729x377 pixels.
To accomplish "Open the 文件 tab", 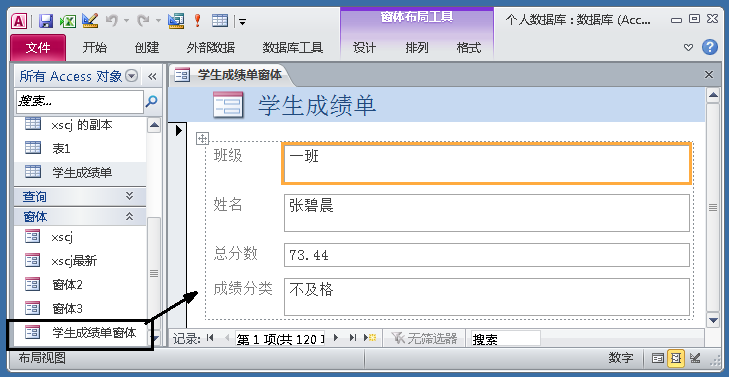I will pos(38,47).
